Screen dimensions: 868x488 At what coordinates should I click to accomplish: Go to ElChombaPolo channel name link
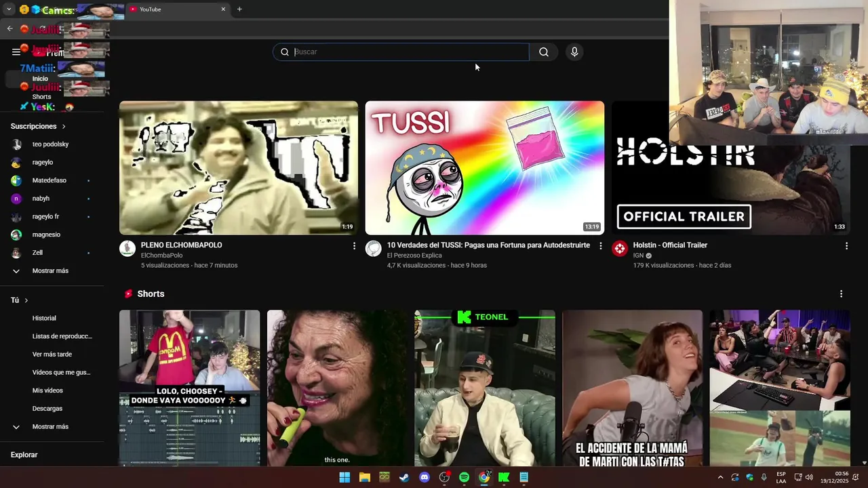point(161,256)
